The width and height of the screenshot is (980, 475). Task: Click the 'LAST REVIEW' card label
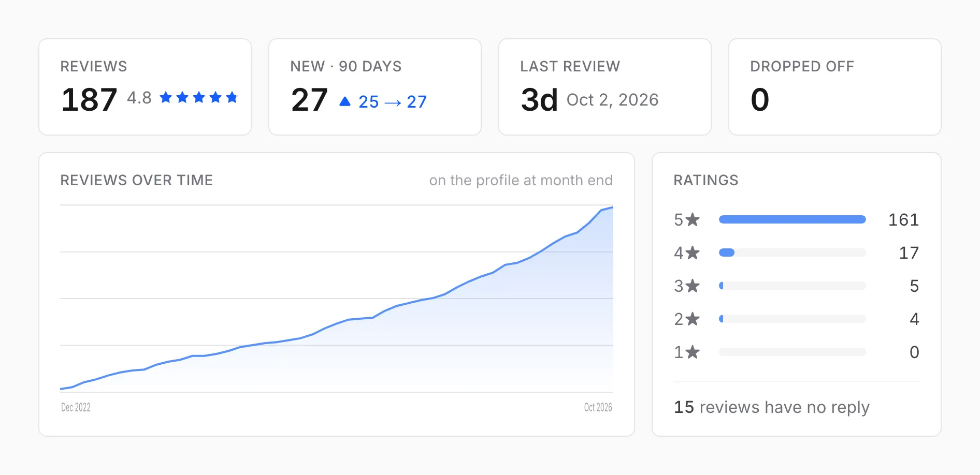pyautogui.click(x=570, y=66)
